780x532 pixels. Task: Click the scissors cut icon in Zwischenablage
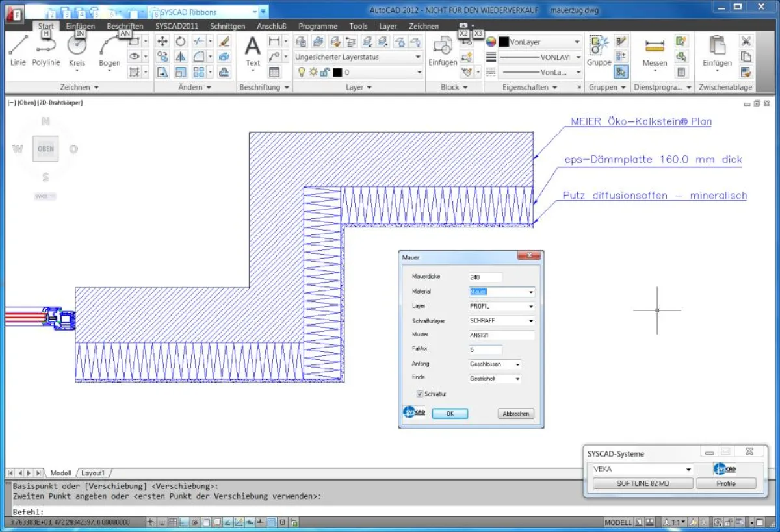click(x=746, y=41)
